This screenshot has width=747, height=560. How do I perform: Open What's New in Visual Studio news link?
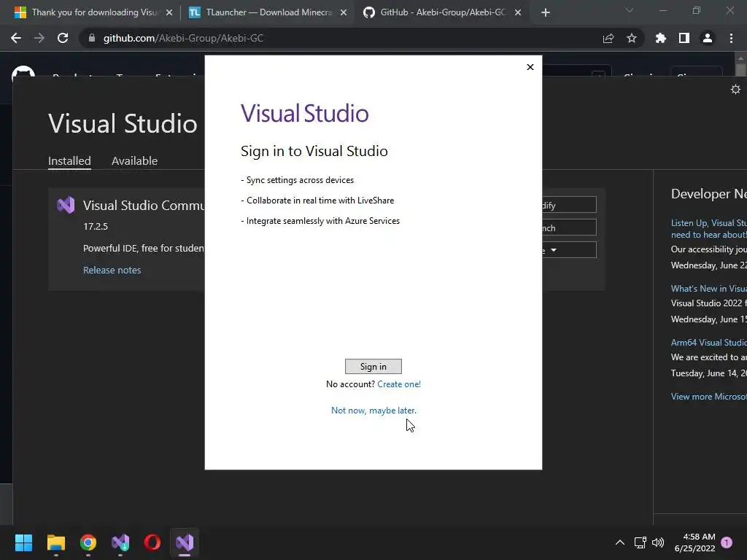click(x=708, y=289)
